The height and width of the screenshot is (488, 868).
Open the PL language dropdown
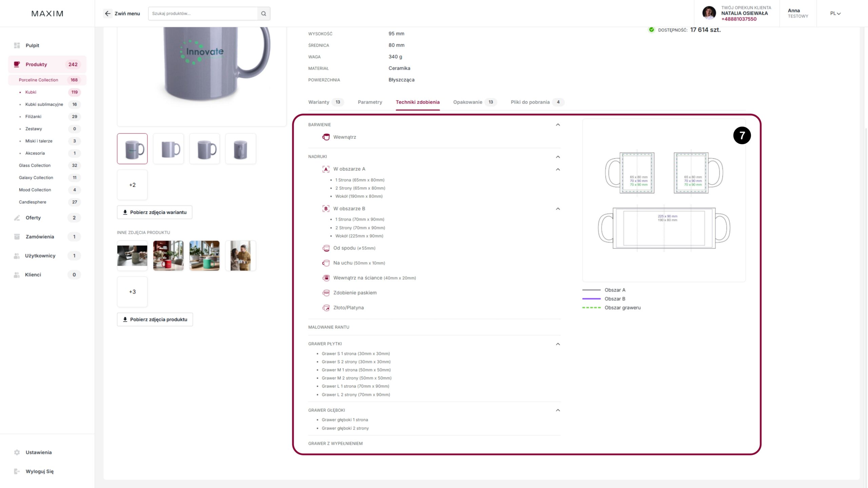(835, 14)
